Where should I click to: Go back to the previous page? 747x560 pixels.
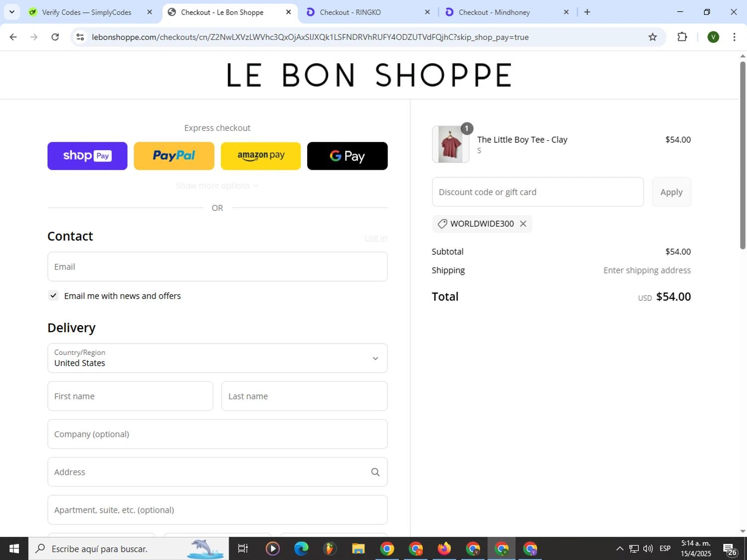coord(13,37)
